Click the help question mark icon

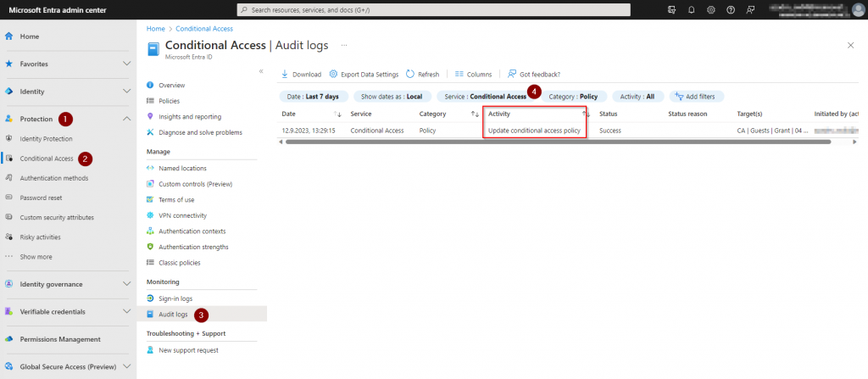[730, 9]
